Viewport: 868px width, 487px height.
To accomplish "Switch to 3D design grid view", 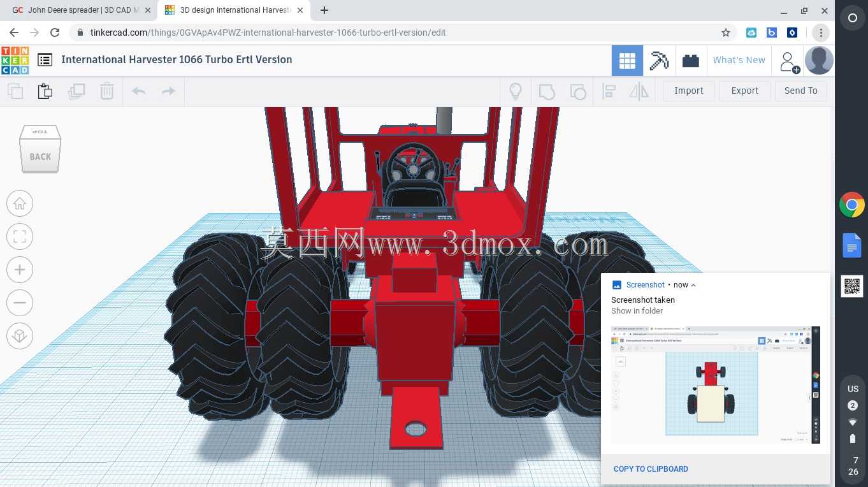I will click(x=627, y=61).
